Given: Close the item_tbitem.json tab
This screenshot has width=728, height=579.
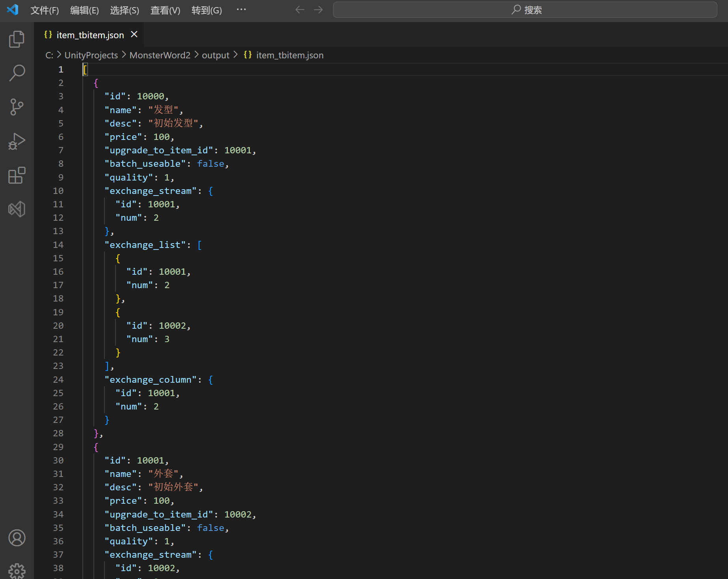Looking at the screenshot, I should pyautogui.click(x=134, y=35).
